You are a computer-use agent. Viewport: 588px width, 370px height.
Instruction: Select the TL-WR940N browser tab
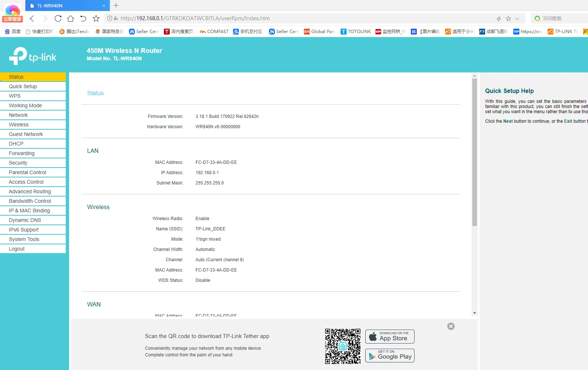[x=67, y=6]
